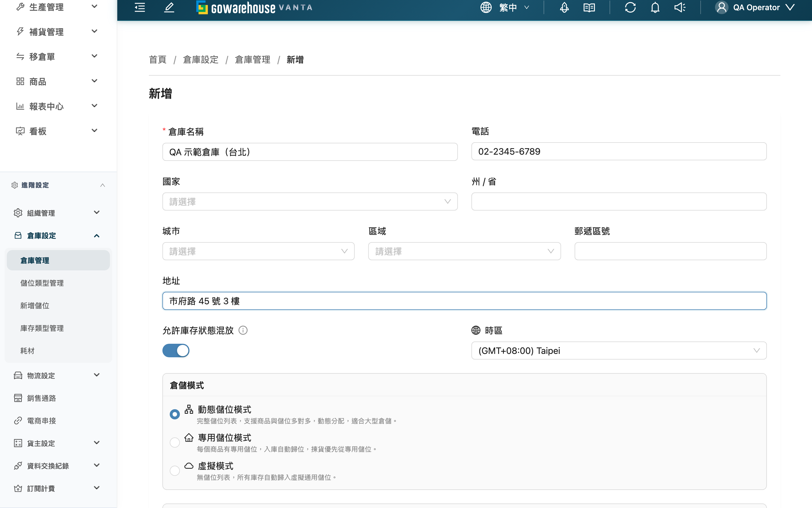Open the 繁中 language dropdown
Viewport: 812px width, 508px height.
(514, 7)
